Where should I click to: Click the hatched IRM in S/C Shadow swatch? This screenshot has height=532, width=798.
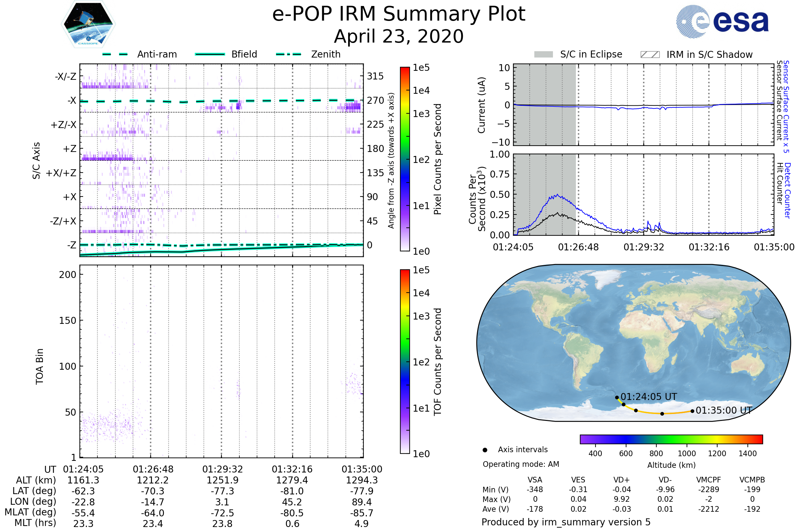point(650,55)
